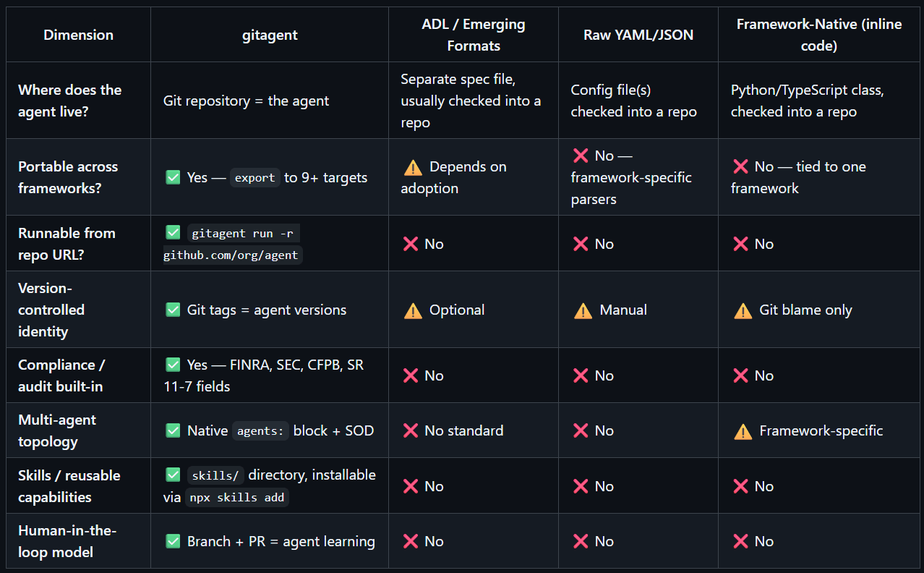Viewport: 924px width, 573px height.
Task: Select the "Framework-Native (inline code)" column header
Action: coord(819,35)
